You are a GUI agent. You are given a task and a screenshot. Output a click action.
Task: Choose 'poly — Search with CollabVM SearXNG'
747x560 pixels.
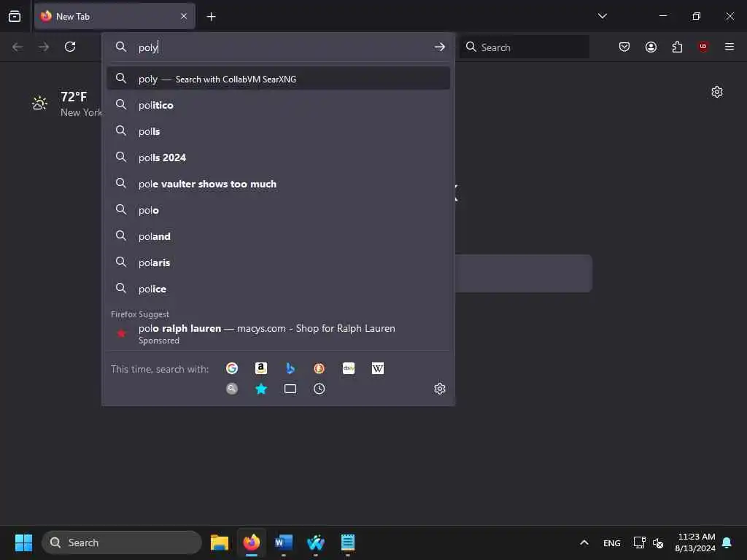point(278,79)
